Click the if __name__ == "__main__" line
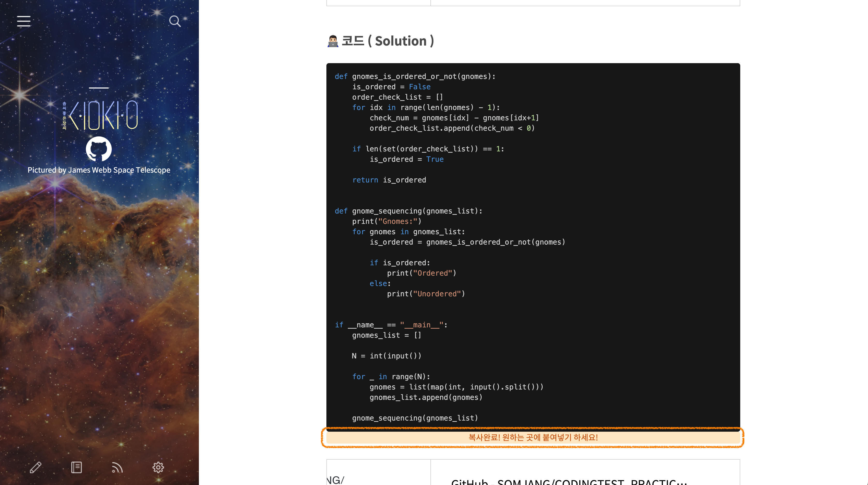868x485 pixels. pyautogui.click(x=391, y=325)
